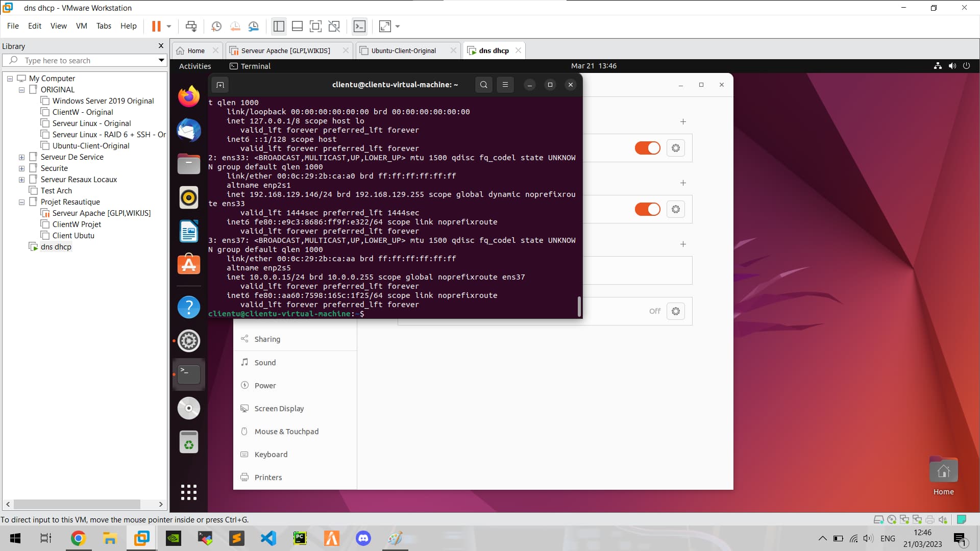Show Applications grid in the dock

[189, 492]
